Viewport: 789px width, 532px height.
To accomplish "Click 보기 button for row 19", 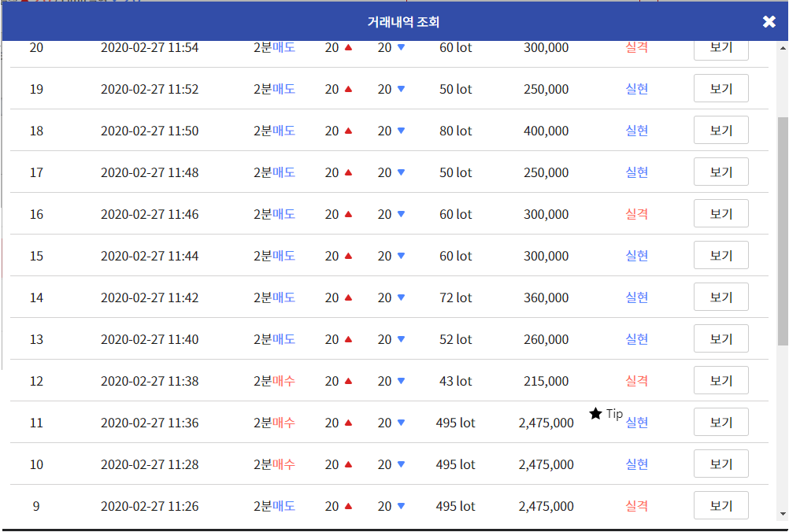I will [x=720, y=88].
